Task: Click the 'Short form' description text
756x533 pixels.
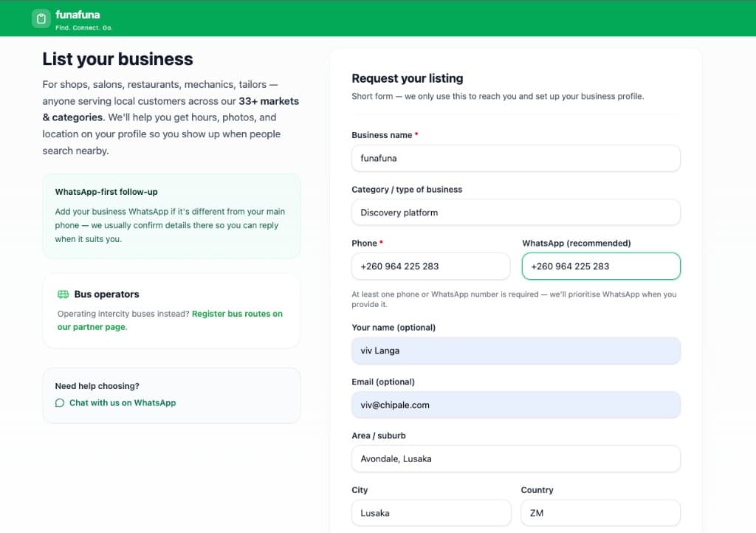Action: point(498,97)
